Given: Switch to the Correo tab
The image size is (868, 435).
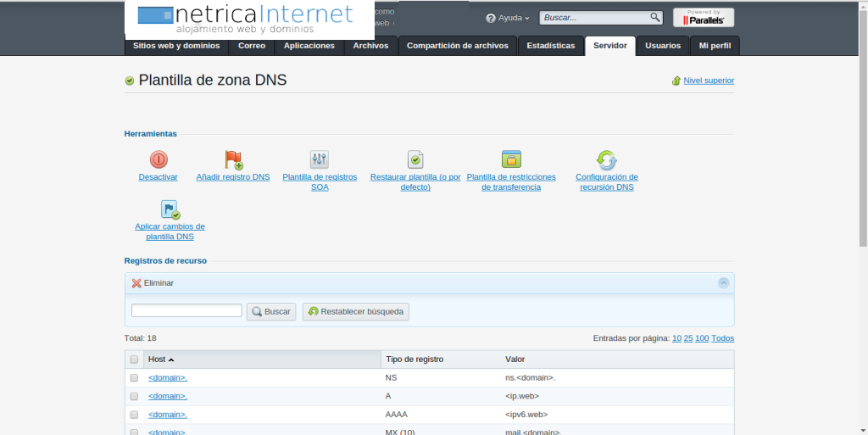Looking at the screenshot, I should (252, 46).
